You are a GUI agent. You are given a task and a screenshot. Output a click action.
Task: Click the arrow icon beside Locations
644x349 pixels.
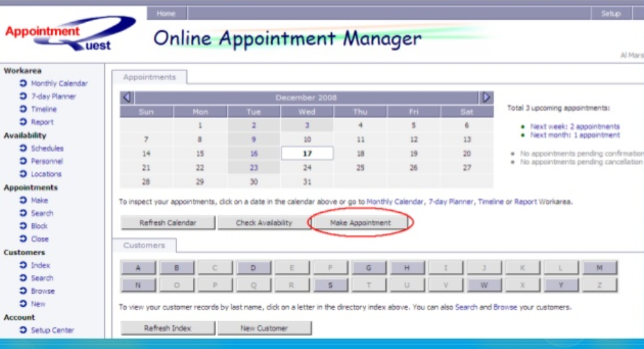pyautogui.click(x=23, y=174)
